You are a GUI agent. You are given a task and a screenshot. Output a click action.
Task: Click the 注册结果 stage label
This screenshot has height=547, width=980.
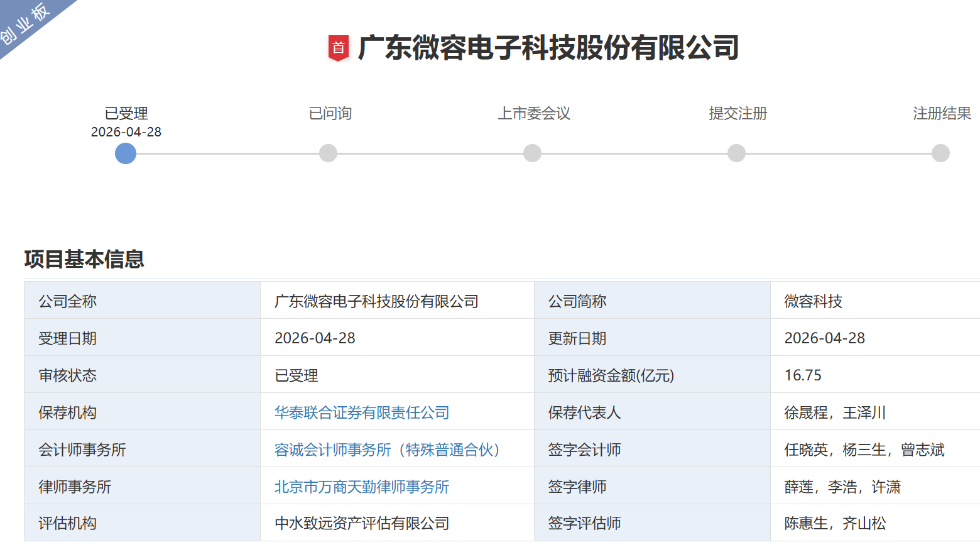click(942, 114)
